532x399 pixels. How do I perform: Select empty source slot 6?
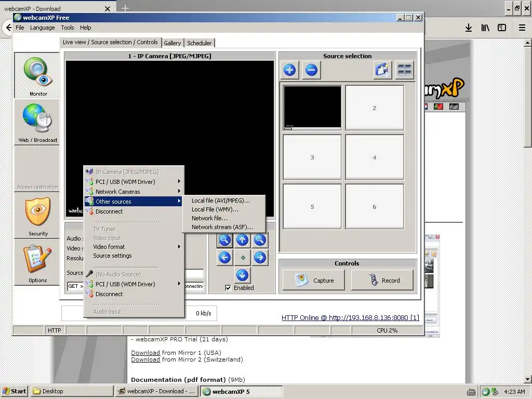[375, 206]
